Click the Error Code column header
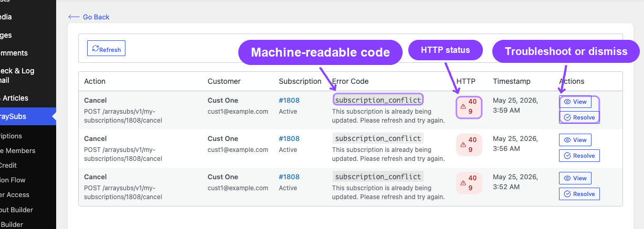 coord(351,81)
